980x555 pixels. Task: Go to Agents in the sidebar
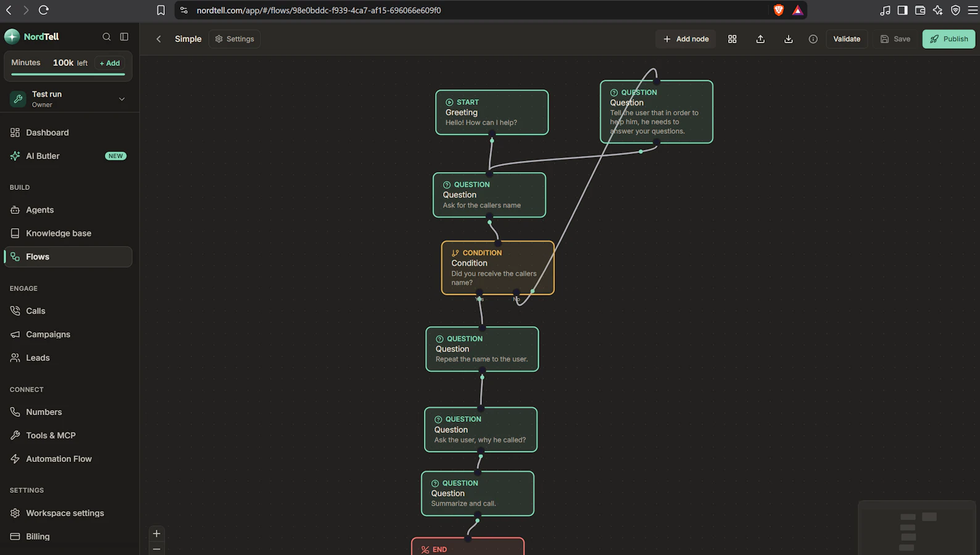tap(68, 210)
